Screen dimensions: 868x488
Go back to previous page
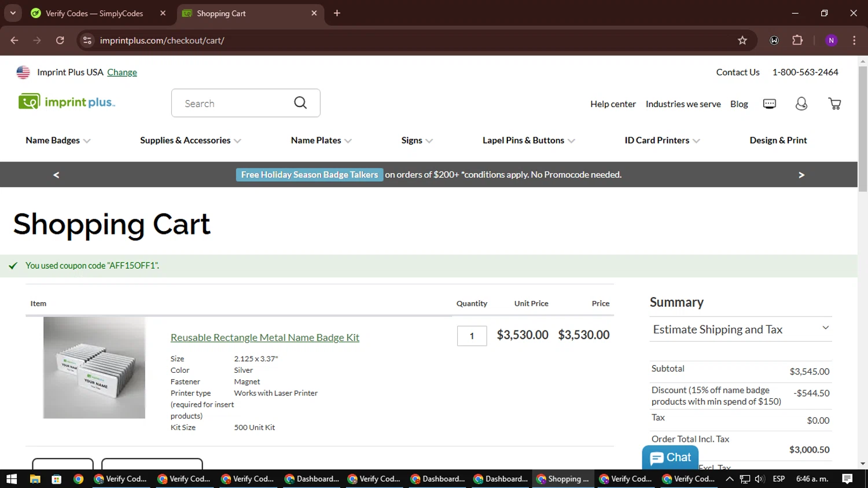[x=14, y=41]
